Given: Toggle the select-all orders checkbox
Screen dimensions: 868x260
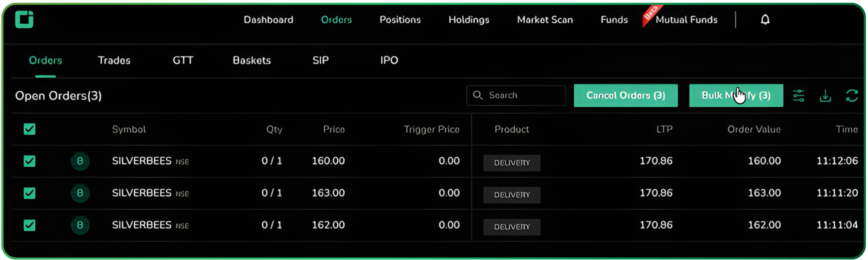Looking at the screenshot, I should (x=29, y=129).
